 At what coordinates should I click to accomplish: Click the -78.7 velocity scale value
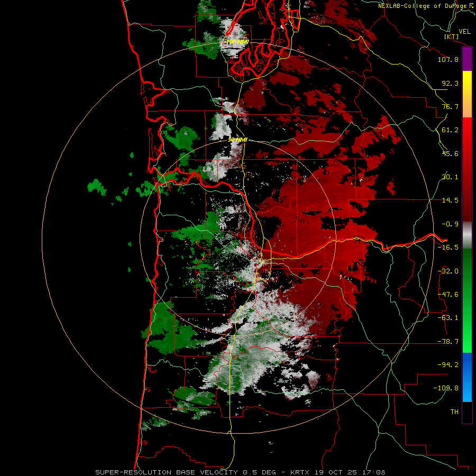click(448, 342)
